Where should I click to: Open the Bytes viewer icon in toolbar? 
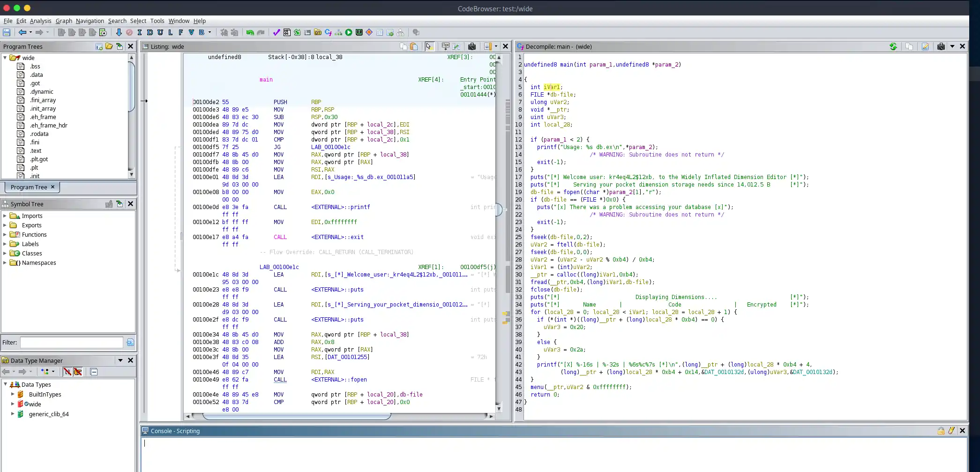[287, 32]
